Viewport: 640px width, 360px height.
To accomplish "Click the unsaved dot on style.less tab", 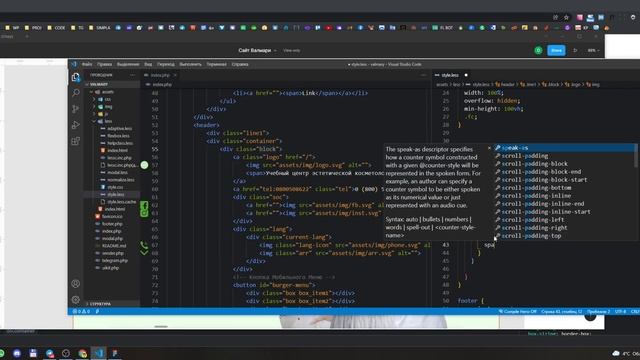I will point(466,75).
